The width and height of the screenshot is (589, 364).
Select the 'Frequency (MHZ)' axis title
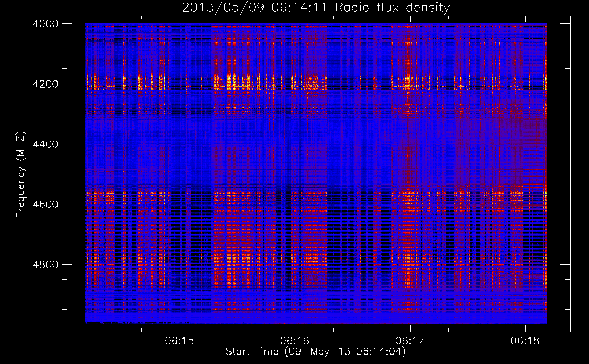tap(21, 175)
